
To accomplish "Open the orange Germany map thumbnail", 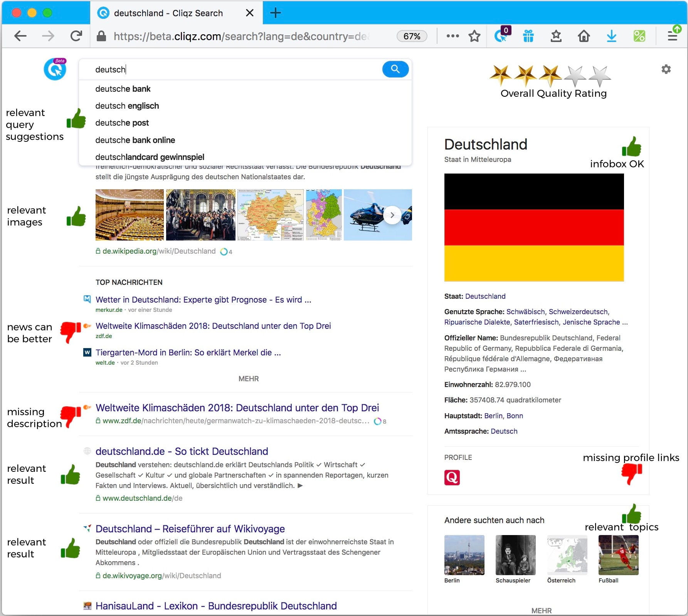I will coord(270,215).
